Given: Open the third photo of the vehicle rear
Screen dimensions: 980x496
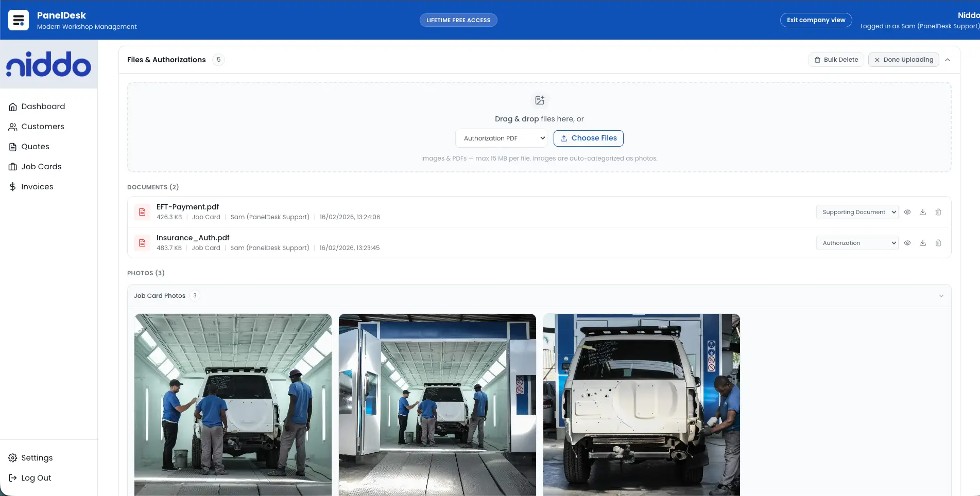Looking at the screenshot, I should click(x=641, y=404).
